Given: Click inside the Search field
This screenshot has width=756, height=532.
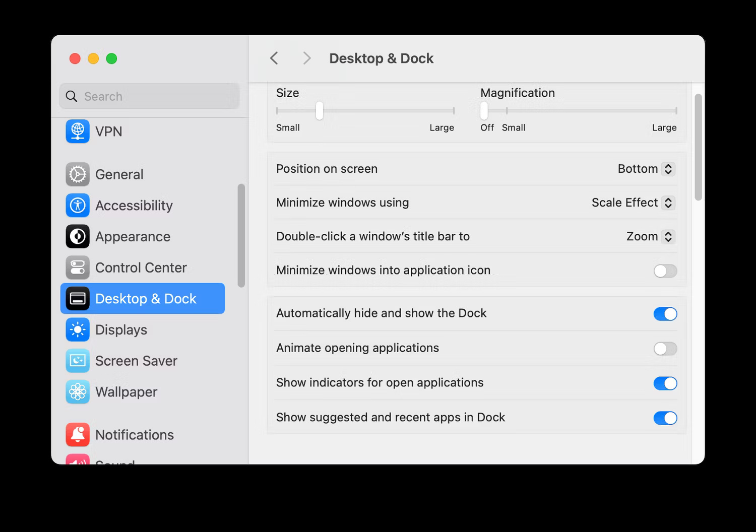Looking at the screenshot, I should pyautogui.click(x=149, y=96).
